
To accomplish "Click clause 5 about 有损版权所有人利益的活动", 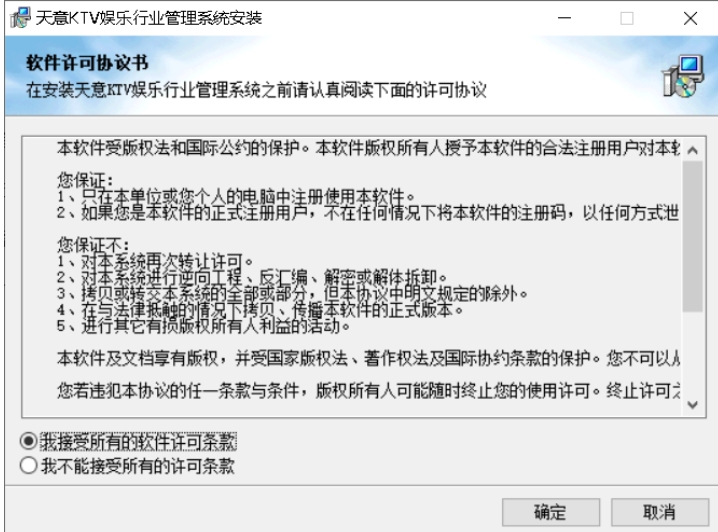I will [203, 326].
